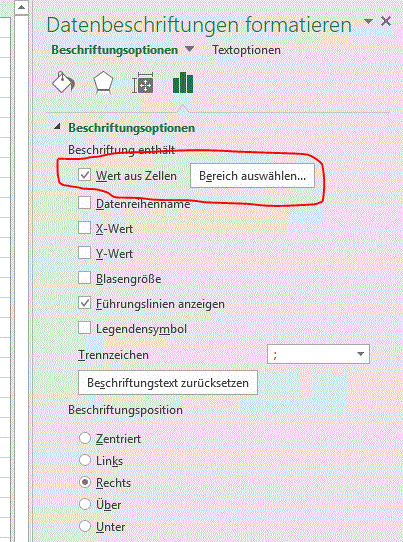Image resolution: width=403 pixels, height=542 pixels.
Task: Select the bar chart Label Options icon
Action: [x=183, y=83]
